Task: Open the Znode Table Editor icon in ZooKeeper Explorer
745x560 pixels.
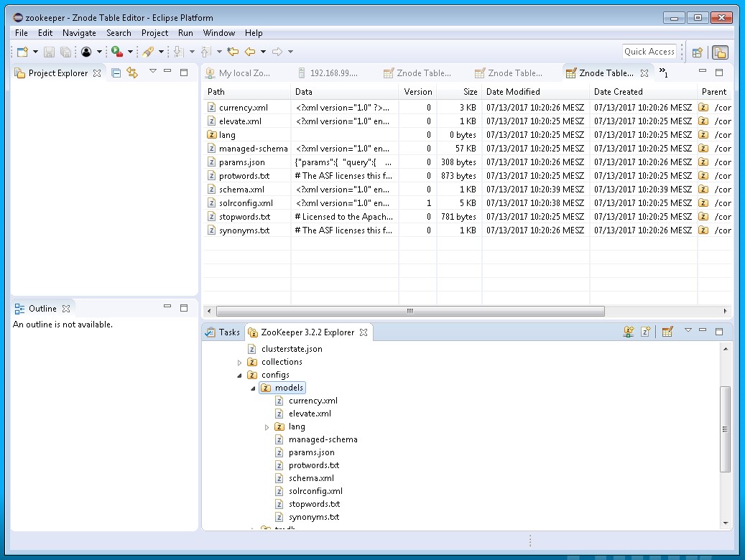Action: 667,332
